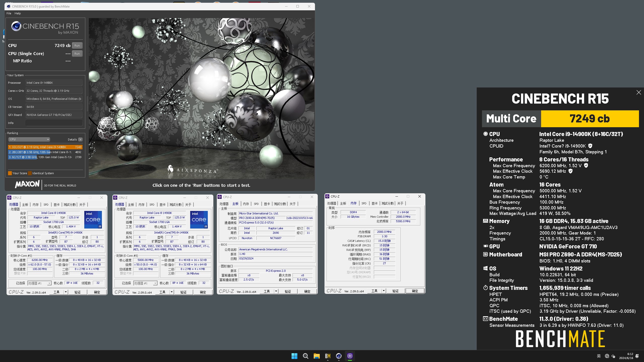Click title icon of fourth CPU-Z memory window
The image size is (644, 362).
(x=327, y=196)
